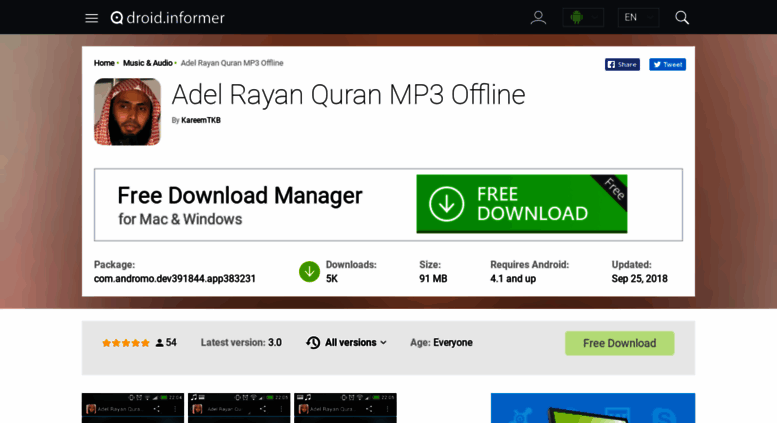Viewport: 777px width, 423px height.
Task: Expand the Android platform dropdown
Action: pyautogui.click(x=583, y=17)
